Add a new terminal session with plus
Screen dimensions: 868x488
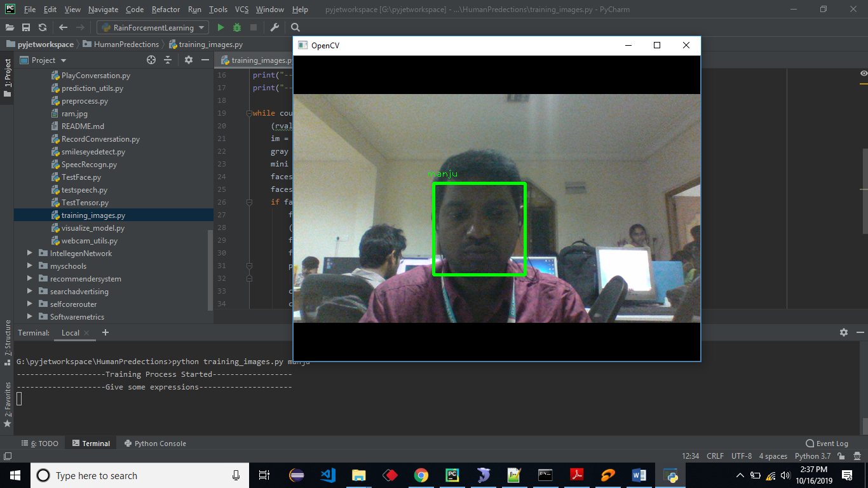105,332
